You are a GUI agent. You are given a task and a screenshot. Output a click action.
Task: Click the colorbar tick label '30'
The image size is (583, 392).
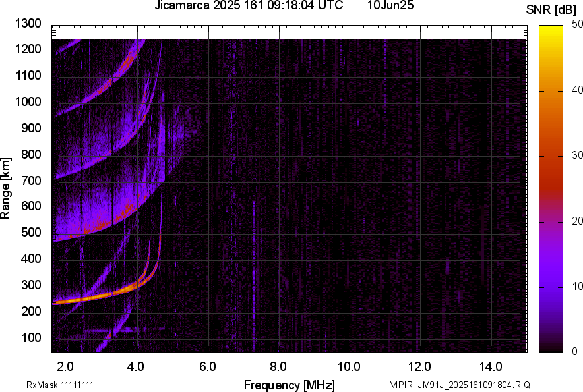578,155
